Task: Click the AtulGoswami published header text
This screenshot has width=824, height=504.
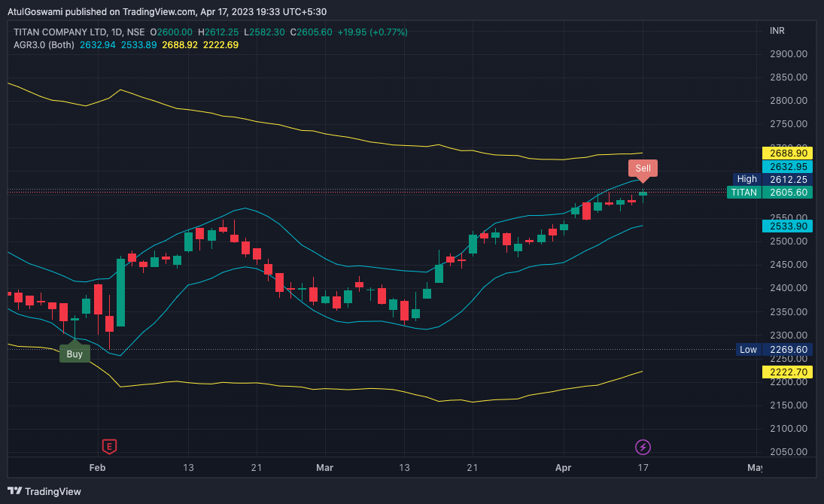Action: (167, 11)
